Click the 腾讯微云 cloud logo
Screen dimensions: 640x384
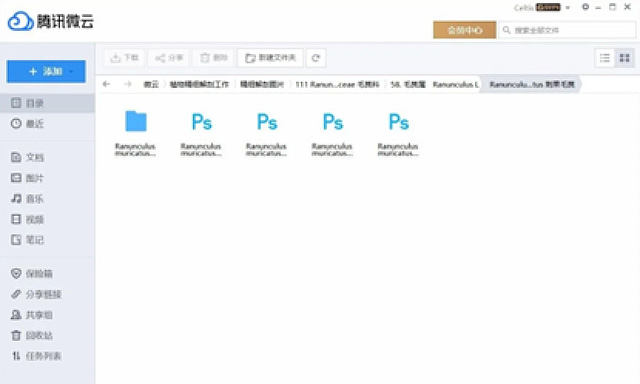(51, 21)
